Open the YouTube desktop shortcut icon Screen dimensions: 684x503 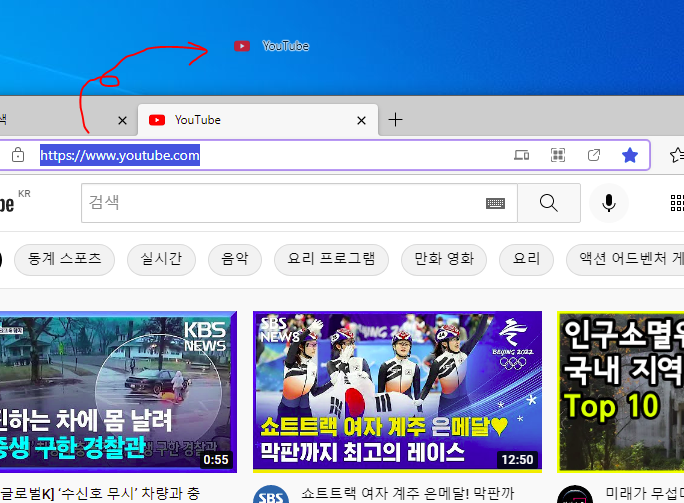coord(242,46)
